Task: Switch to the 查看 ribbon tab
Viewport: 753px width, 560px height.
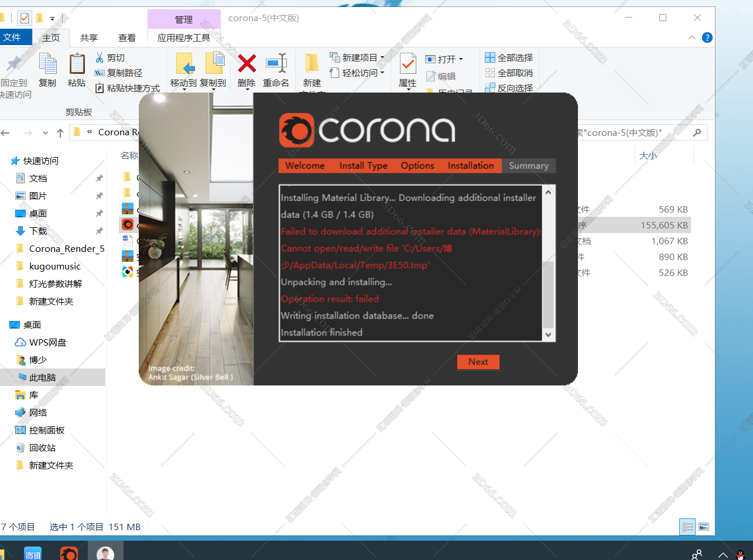Action: (127, 37)
